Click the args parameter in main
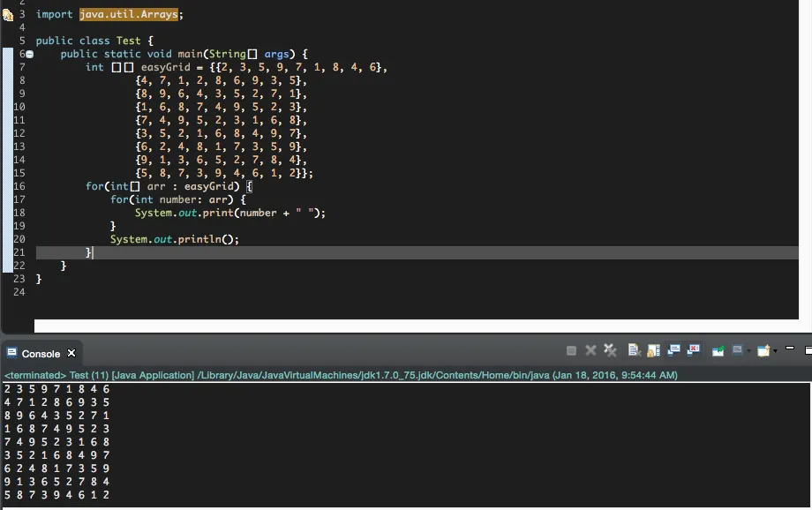The height and width of the screenshot is (510, 812). [276, 54]
